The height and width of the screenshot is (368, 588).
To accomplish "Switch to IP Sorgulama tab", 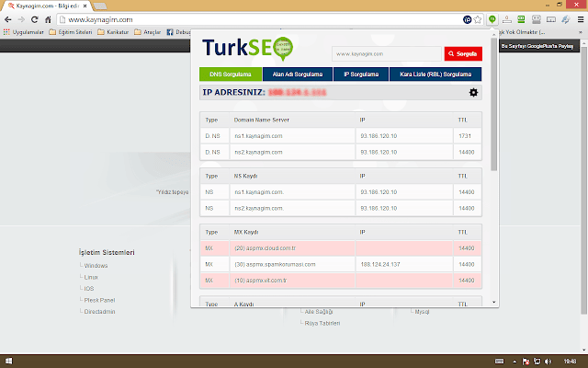I will pyautogui.click(x=361, y=75).
